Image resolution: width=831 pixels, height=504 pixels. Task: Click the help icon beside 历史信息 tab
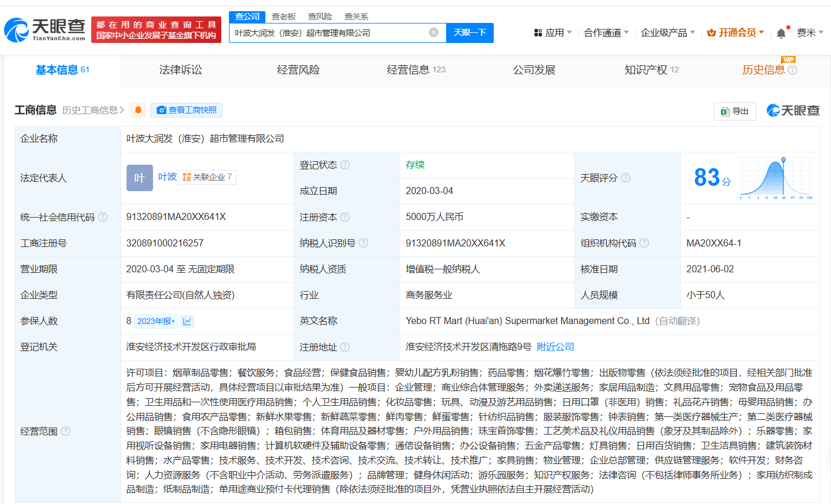click(793, 70)
